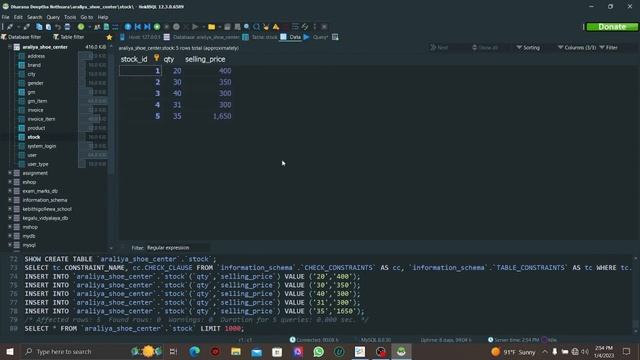Jump to last row icon
The image size is (640, 360).
point(147,27)
